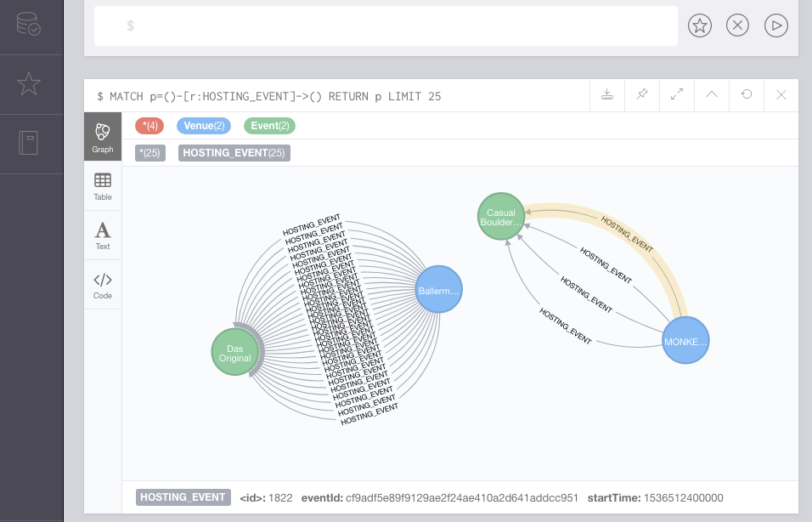Viewport: 812px width, 522px height.
Task: Switch to the Graph view tab
Action: coord(103,137)
